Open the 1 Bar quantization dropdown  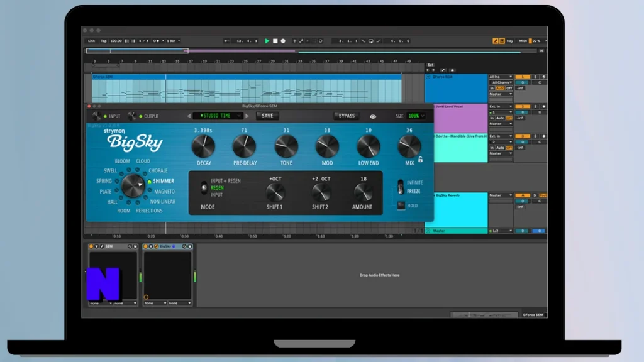173,41
